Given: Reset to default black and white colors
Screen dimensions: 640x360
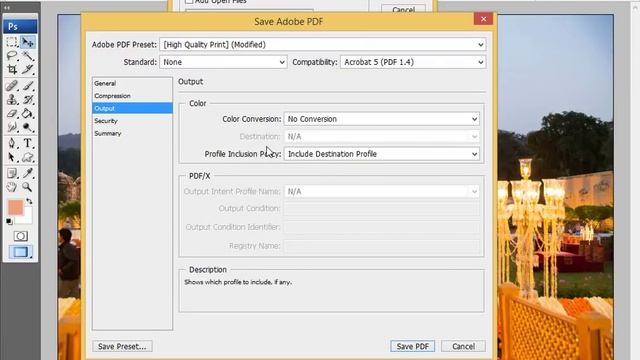Looking at the screenshot, I should coord(9,222).
